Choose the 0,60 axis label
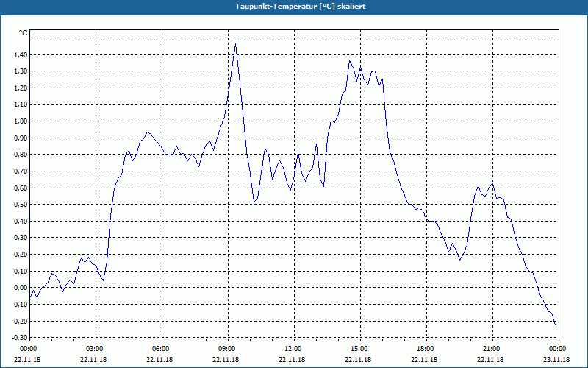 coord(21,188)
